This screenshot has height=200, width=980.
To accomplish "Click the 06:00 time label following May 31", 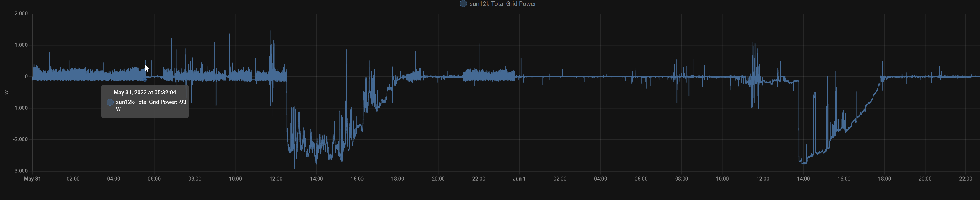I will tap(154, 179).
